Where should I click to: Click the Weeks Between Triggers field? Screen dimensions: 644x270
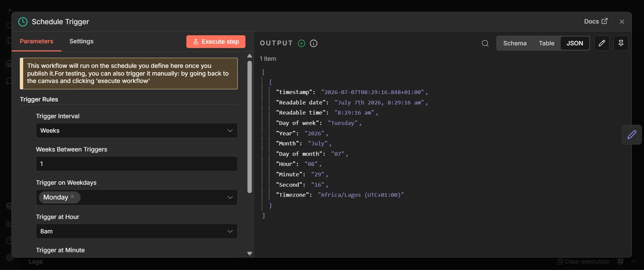pos(137,164)
